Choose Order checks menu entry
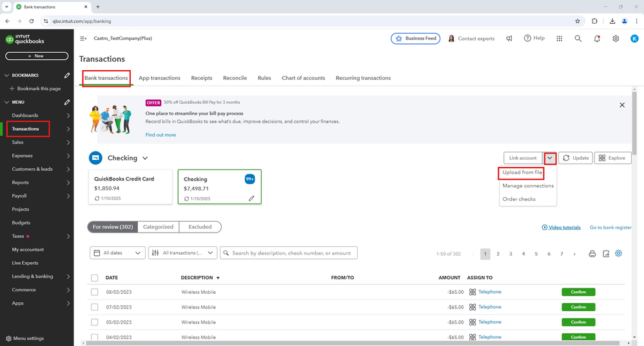644x346 pixels. 519,199
